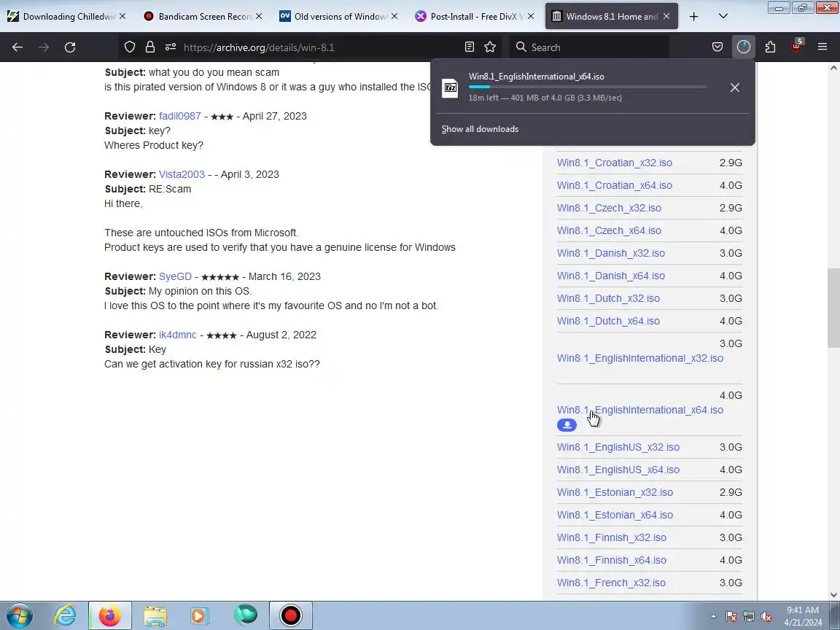This screenshot has width=840, height=630.
Task: Open Windows Explorer from the taskbar
Action: click(155, 615)
